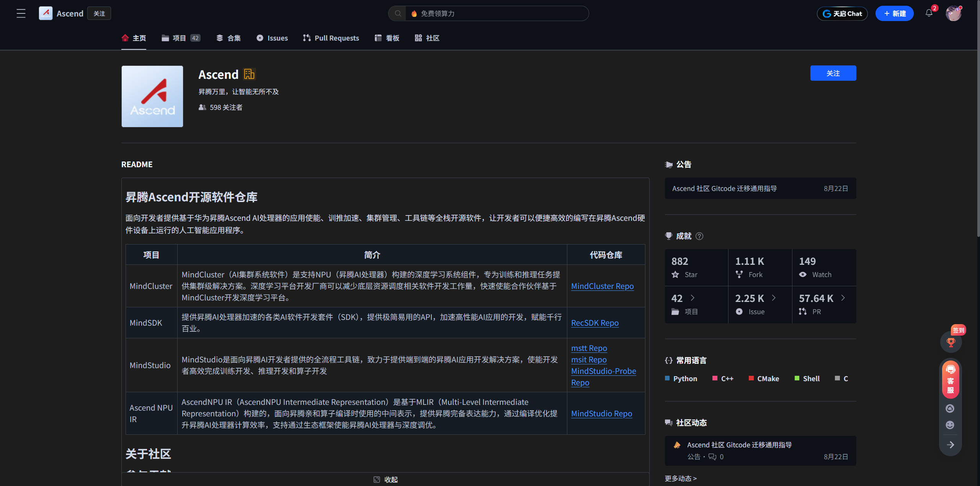
Task: Click the swirl icon in floating sidebar
Action: [950, 408]
